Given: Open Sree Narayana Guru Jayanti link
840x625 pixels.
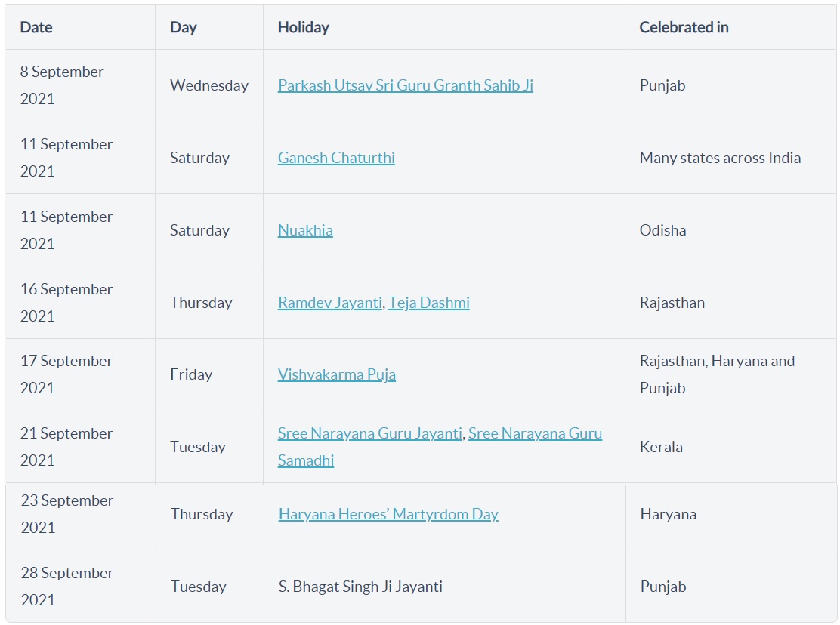Looking at the screenshot, I should (369, 433).
